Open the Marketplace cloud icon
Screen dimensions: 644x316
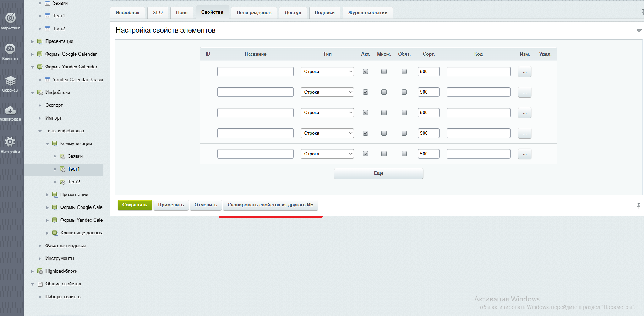10,111
